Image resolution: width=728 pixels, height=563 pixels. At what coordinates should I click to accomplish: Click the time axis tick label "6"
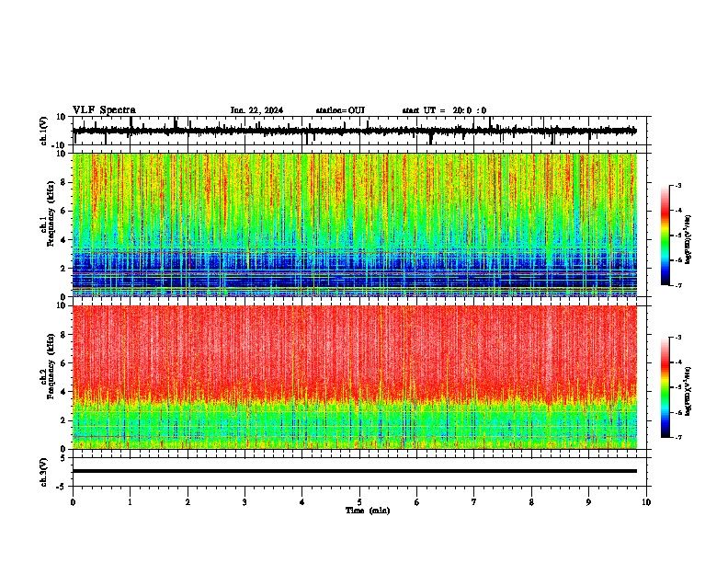416,502
